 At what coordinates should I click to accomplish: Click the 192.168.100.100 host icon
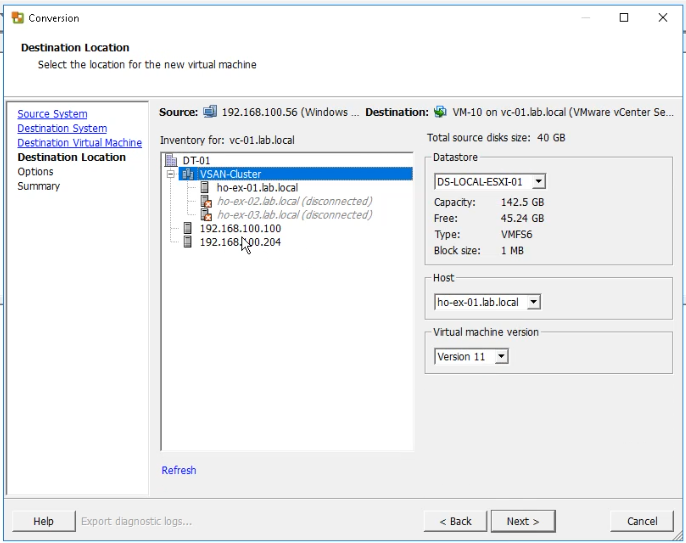click(187, 228)
